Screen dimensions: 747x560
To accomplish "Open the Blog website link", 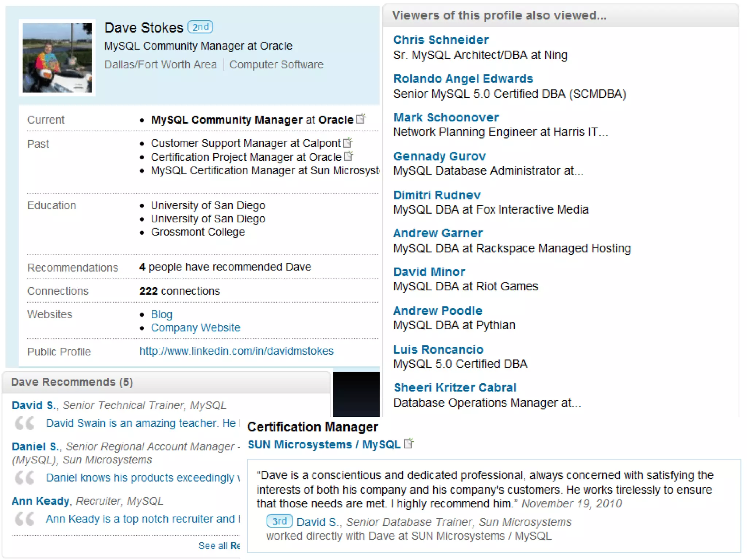I will pos(162,314).
